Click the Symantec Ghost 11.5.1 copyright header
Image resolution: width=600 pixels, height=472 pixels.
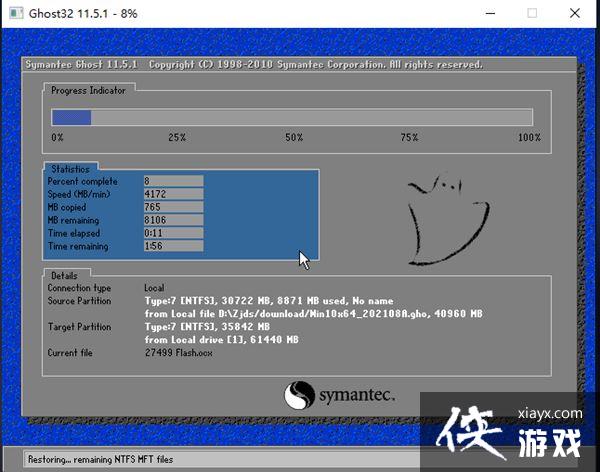coord(254,64)
